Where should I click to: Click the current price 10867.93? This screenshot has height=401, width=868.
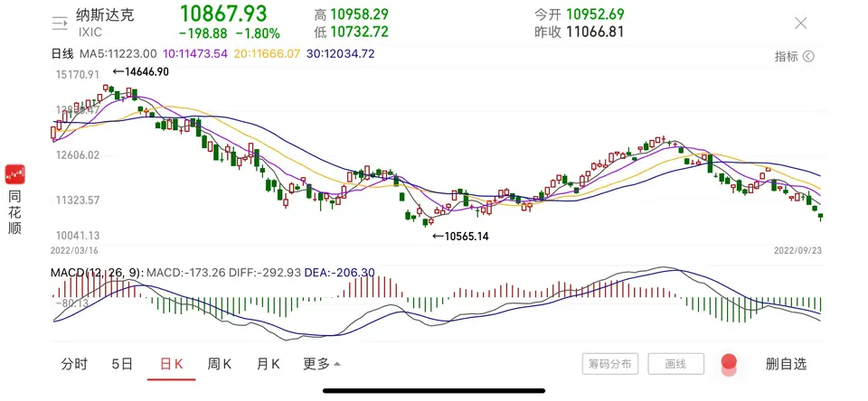223,14
